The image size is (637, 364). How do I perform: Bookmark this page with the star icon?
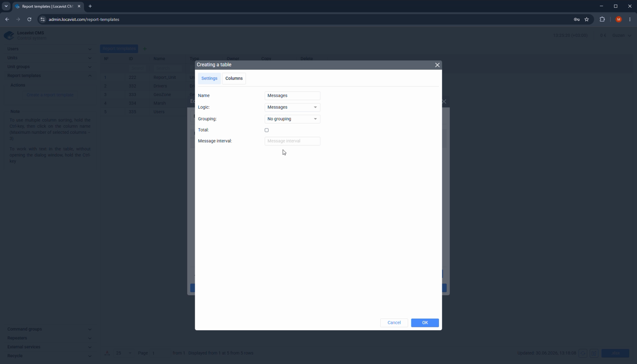tap(587, 20)
